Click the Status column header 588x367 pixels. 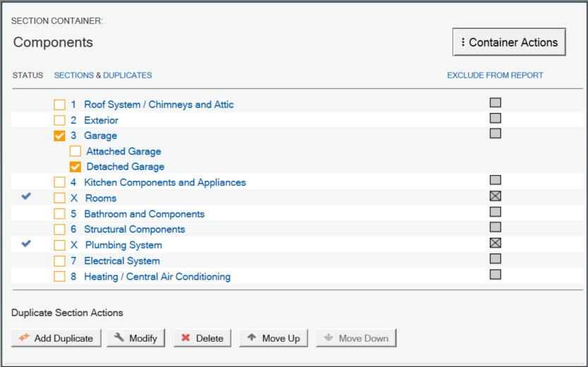pos(28,76)
